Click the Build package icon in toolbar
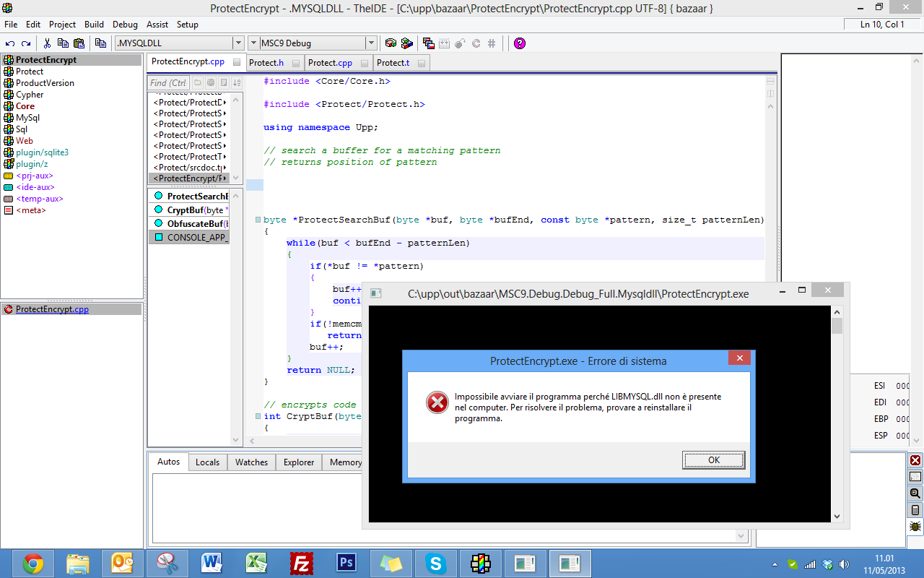 pos(391,43)
